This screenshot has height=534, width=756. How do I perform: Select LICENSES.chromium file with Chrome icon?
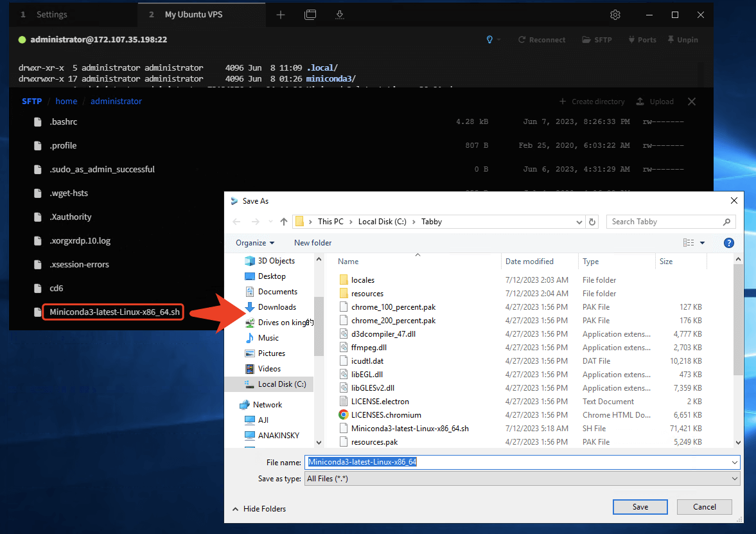coord(386,415)
